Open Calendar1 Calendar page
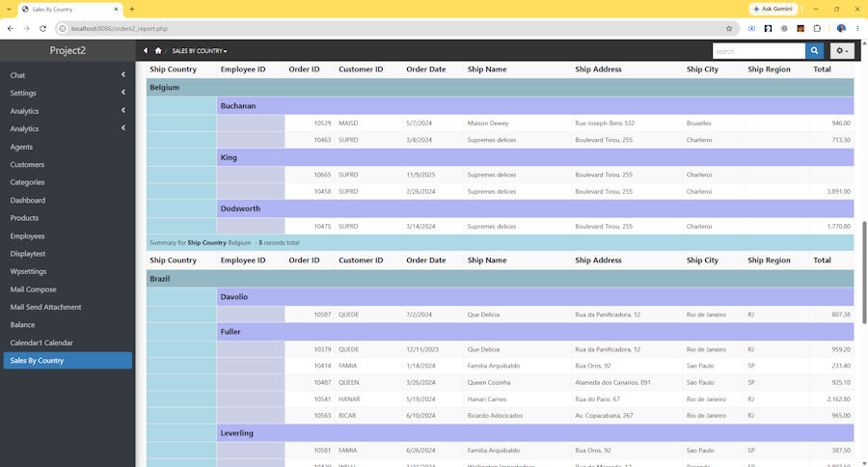This screenshot has height=467, width=868. [41, 343]
